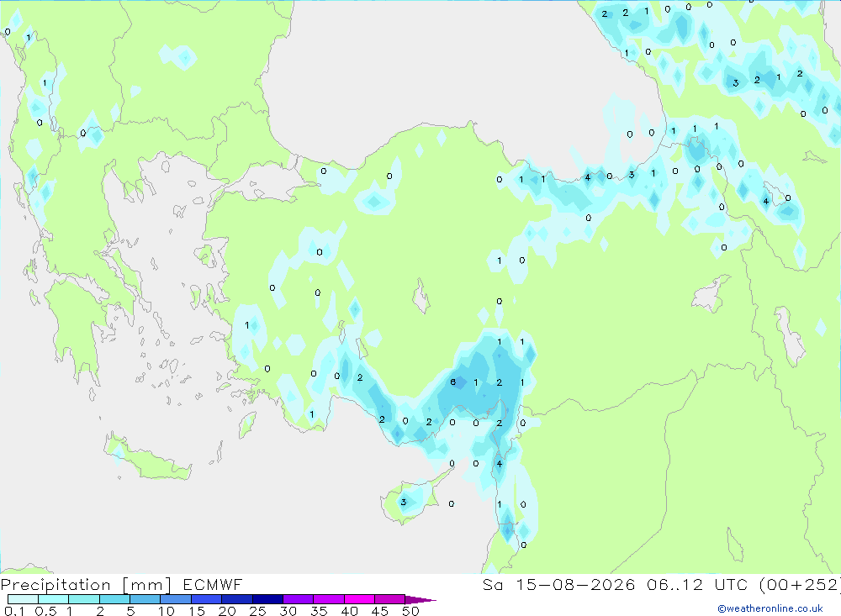Pick the purple swatch between 35 and 40
The image size is (841, 616).
click(x=329, y=599)
